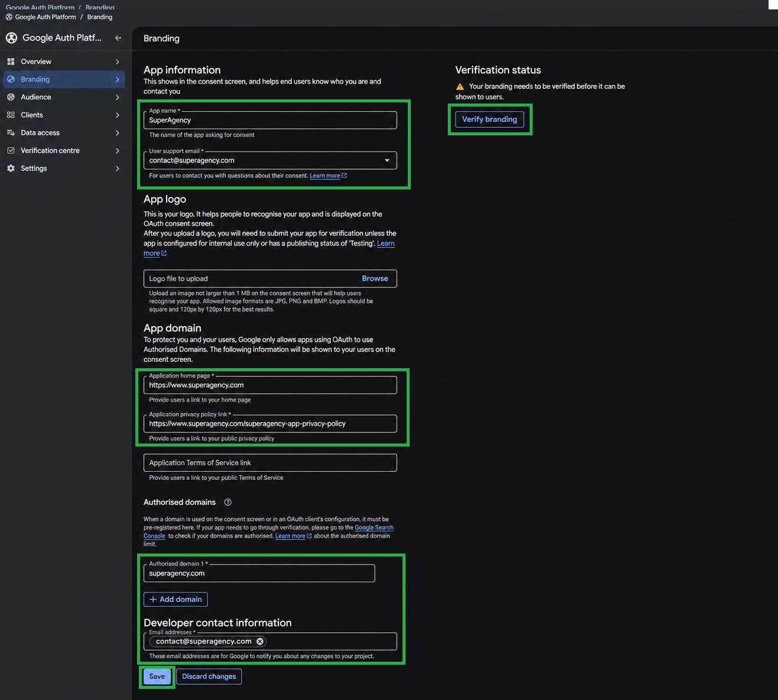Click the Application Terms of Service link field

tap(270, 463)
